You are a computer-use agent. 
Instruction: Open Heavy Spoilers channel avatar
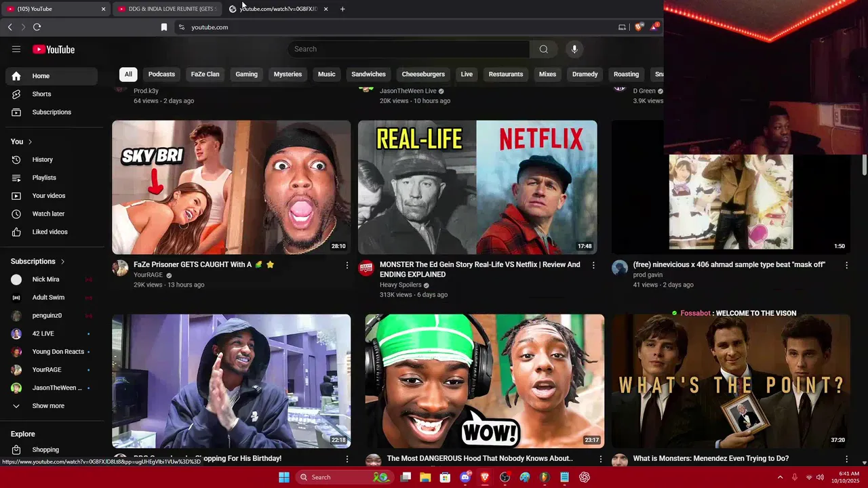[366, 268]
